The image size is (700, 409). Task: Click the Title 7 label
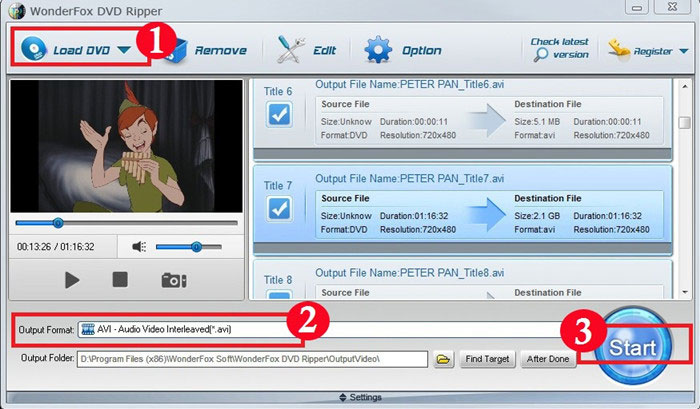[278, 185]
